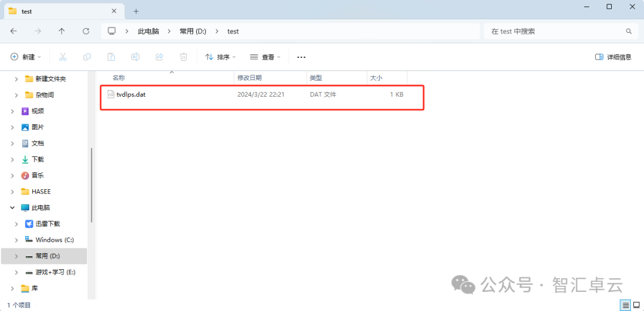This screenshot has width=644, height=311.
Task: Open the three-dot more options menu
Action: [301, 57]
